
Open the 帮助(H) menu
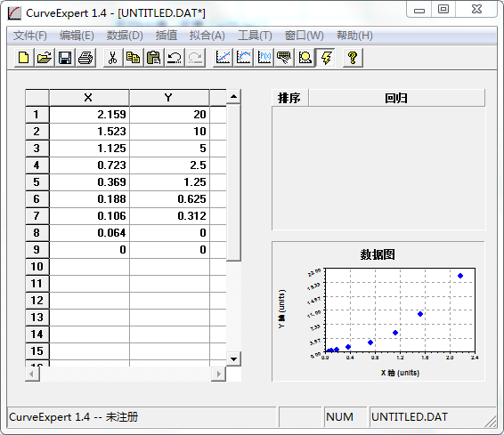click(354, 36)
